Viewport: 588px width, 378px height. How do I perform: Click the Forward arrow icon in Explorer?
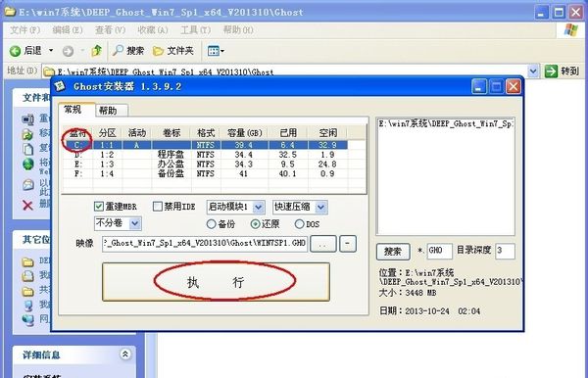[68, 51]
